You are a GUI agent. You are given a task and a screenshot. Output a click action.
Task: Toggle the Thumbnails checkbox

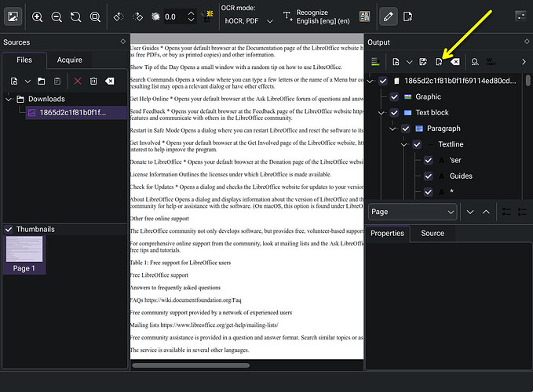click(x=9, y=230)
